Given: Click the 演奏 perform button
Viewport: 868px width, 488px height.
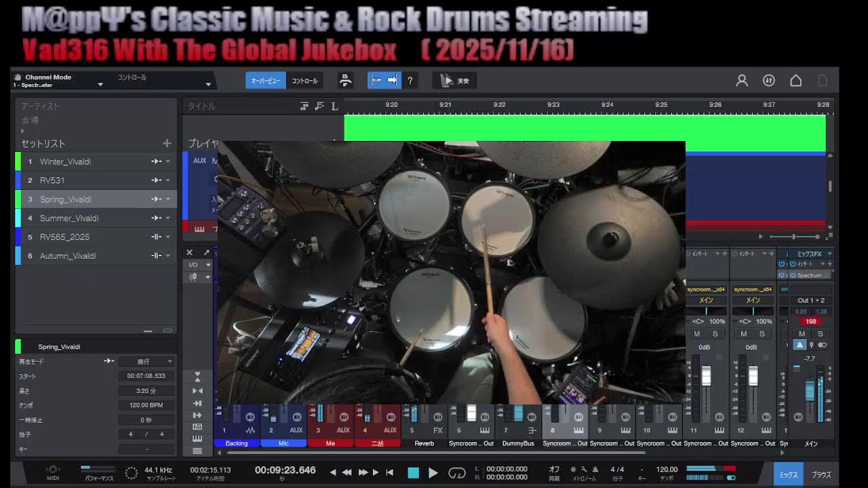Looking at the screenshot, I should [454, 81].
